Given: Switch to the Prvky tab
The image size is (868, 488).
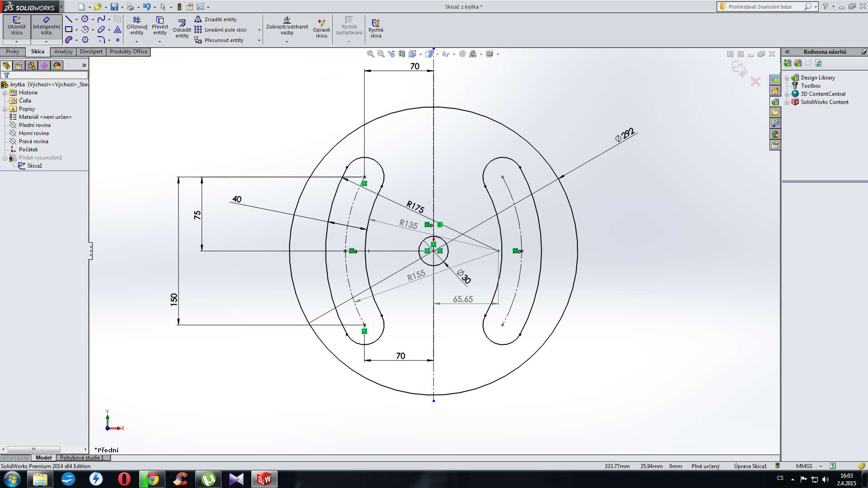Looking at the screenshot, I should [13, 52].
